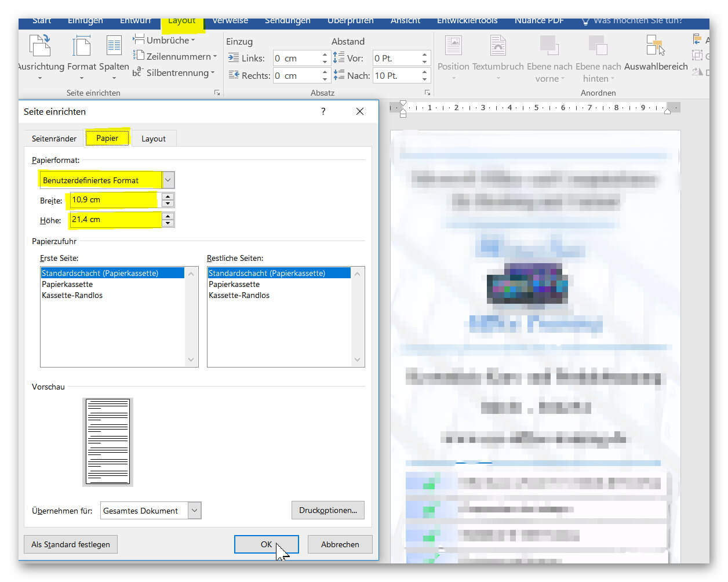728x582 pixels.
Task: Open the Übernehmen für Gesamtes Dokument dropdown
Action: pos(195,510)
